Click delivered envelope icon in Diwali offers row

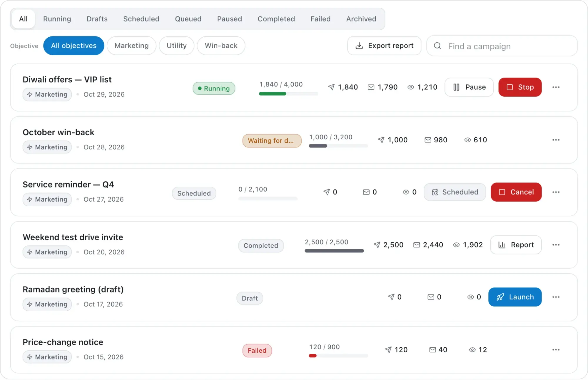(x=371, y=87)
